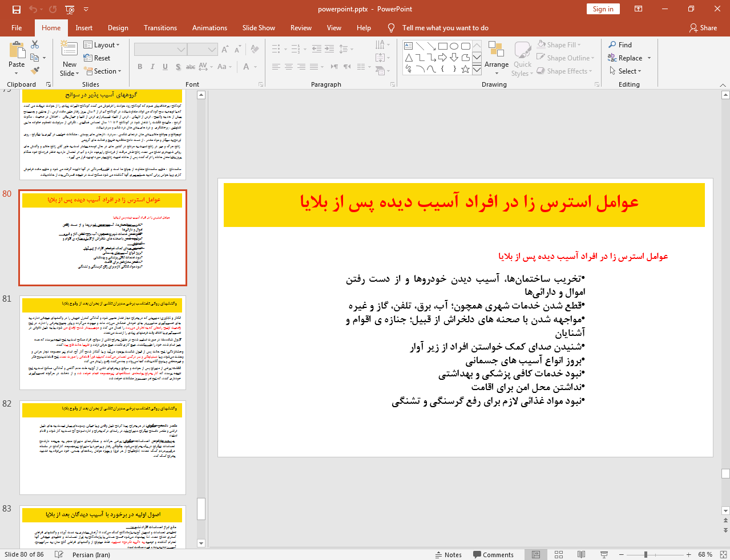
Task: Toggle Underline formatting
Action: [165, 67]
